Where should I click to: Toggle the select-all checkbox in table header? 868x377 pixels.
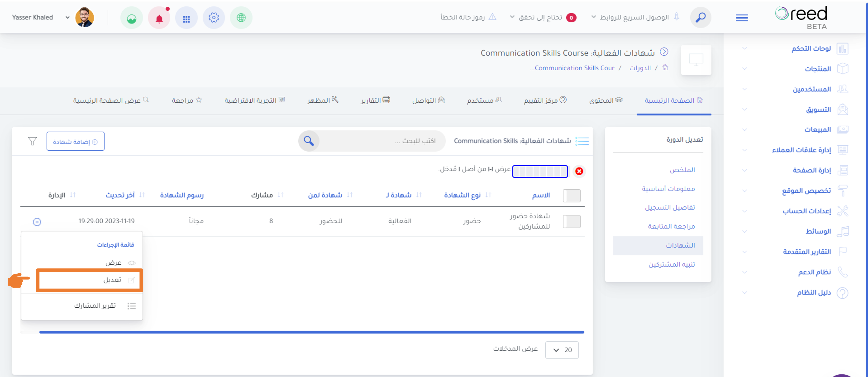(x=571, y=195)
